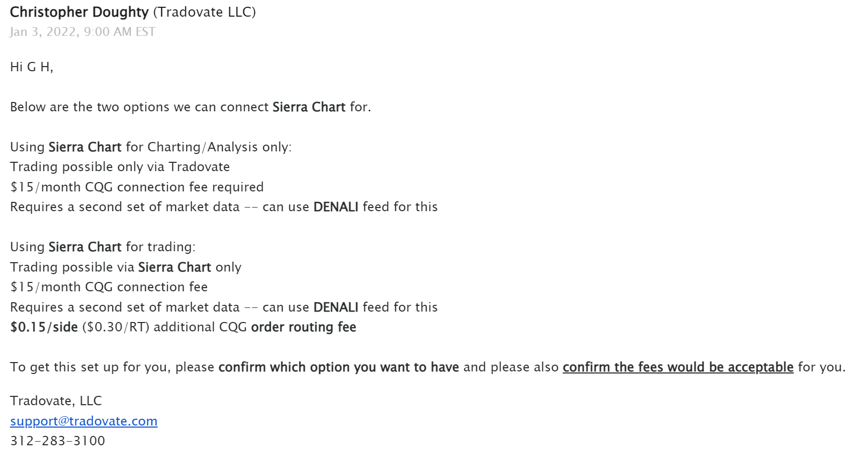This screenshot has width=868, height=464.
Task: Click underlined "confirm the fees would be acceptable"
Action: 678,367
